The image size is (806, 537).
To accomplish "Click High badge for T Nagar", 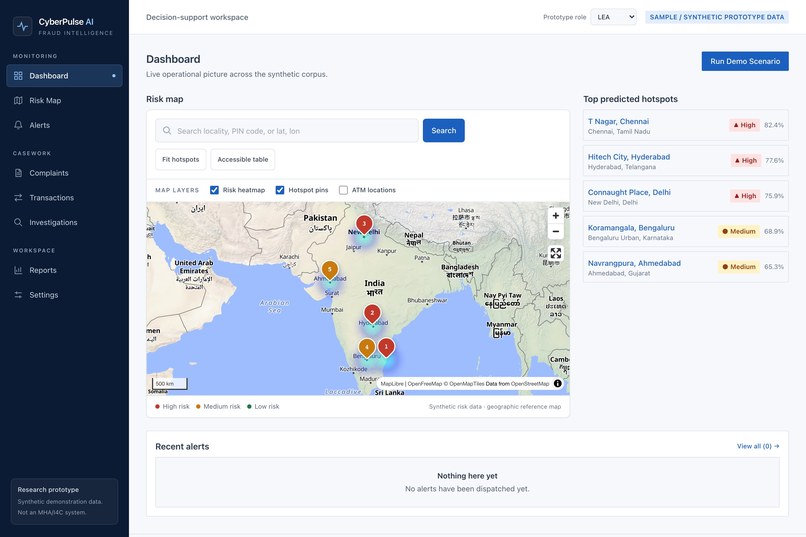I will (x=744, y=125).
